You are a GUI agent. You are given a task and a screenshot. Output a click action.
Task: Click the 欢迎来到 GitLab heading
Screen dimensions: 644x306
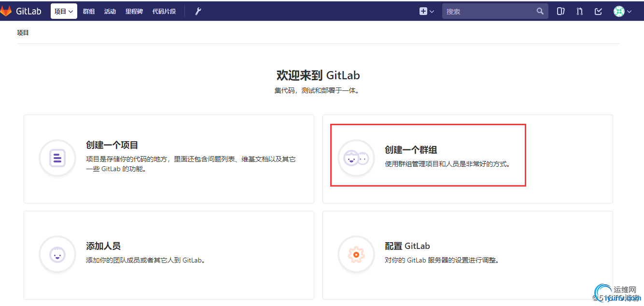coord(318,75)
